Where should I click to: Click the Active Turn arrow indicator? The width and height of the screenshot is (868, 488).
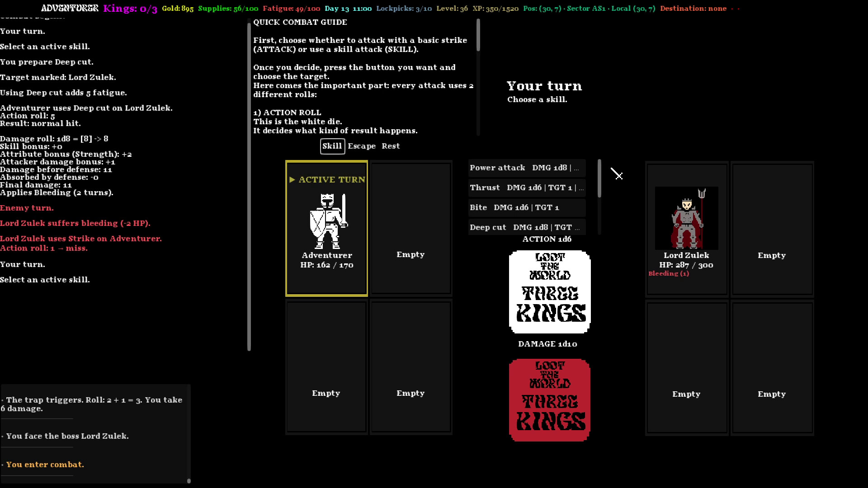pyautogui.click(x=292, y=180)
